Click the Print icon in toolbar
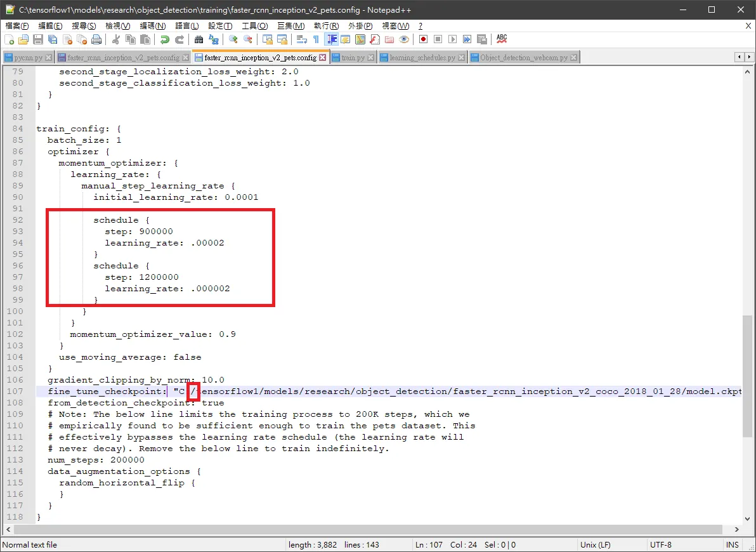This screenshot has height=552, width=756. (96, 39)
